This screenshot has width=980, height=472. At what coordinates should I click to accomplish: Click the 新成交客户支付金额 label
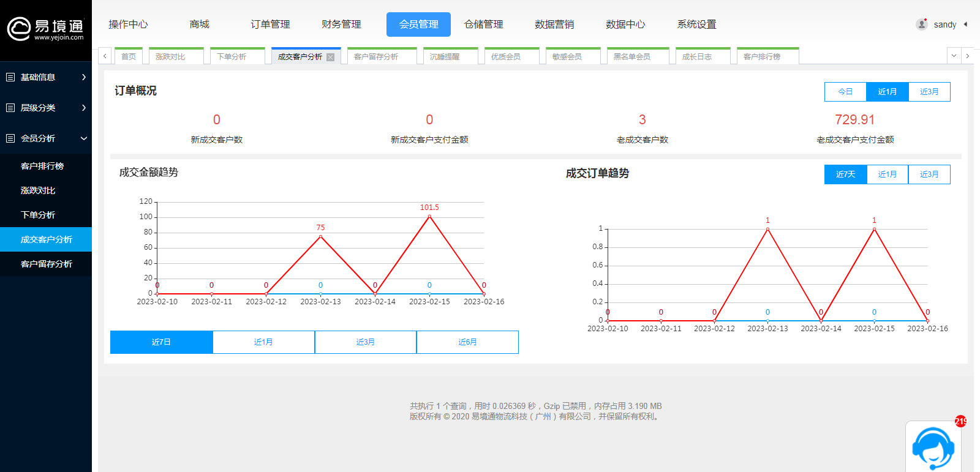pyautogui.click(x=429, y=140)
